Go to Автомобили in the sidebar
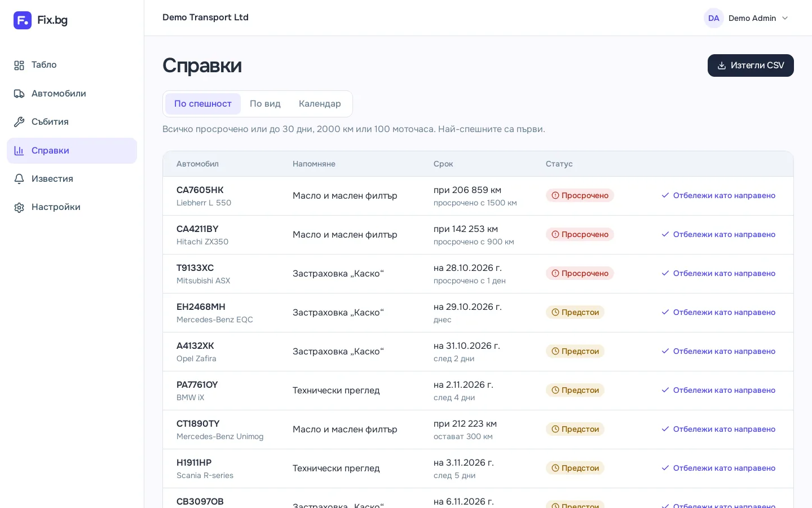 click(x=72, y=94)
